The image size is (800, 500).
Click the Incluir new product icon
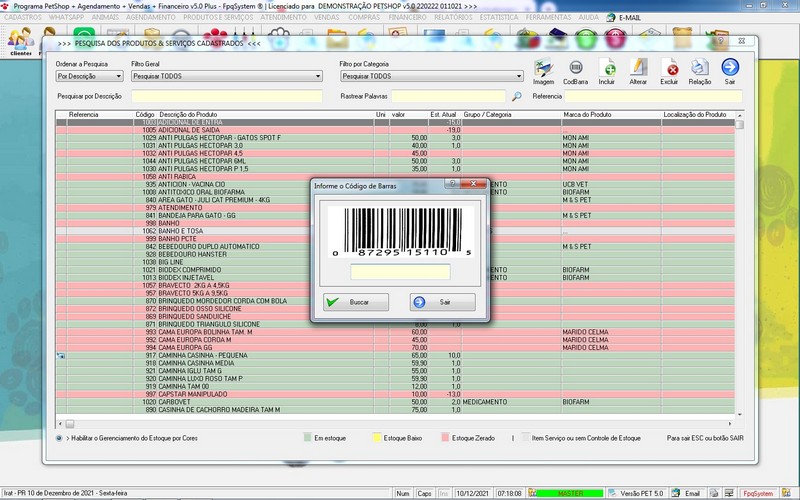607,71
